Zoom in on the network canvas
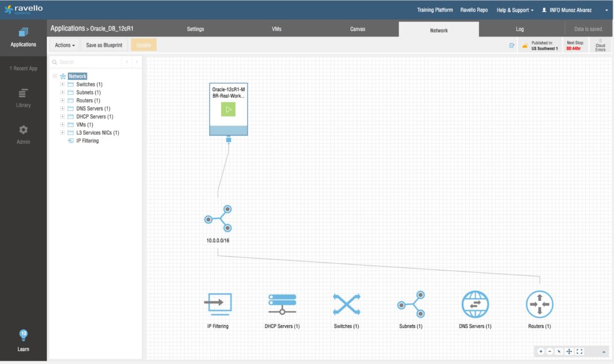The image size is (614, 364). pyautogui.click(x=541, y=351)
